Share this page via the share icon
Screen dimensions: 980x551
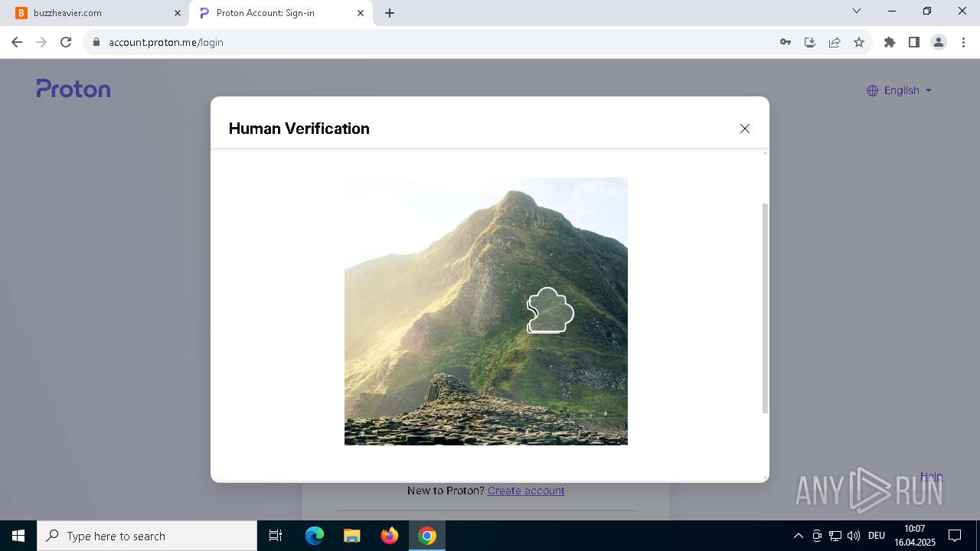835,42
